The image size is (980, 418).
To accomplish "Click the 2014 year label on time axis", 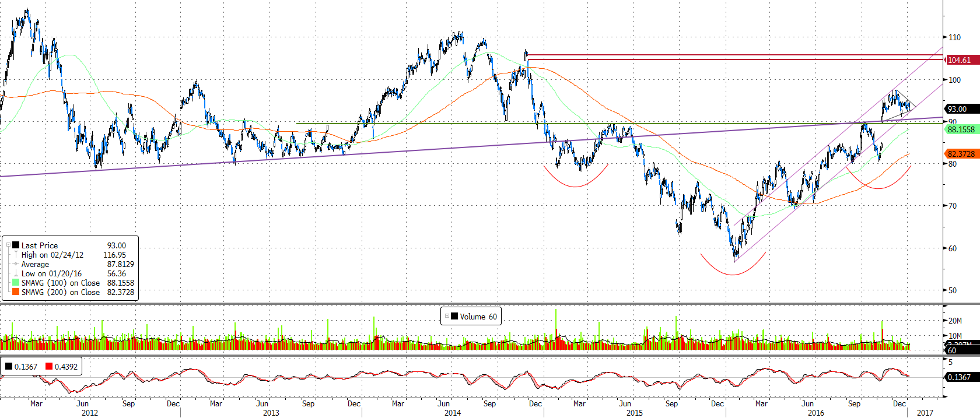I will coord(453,413).
